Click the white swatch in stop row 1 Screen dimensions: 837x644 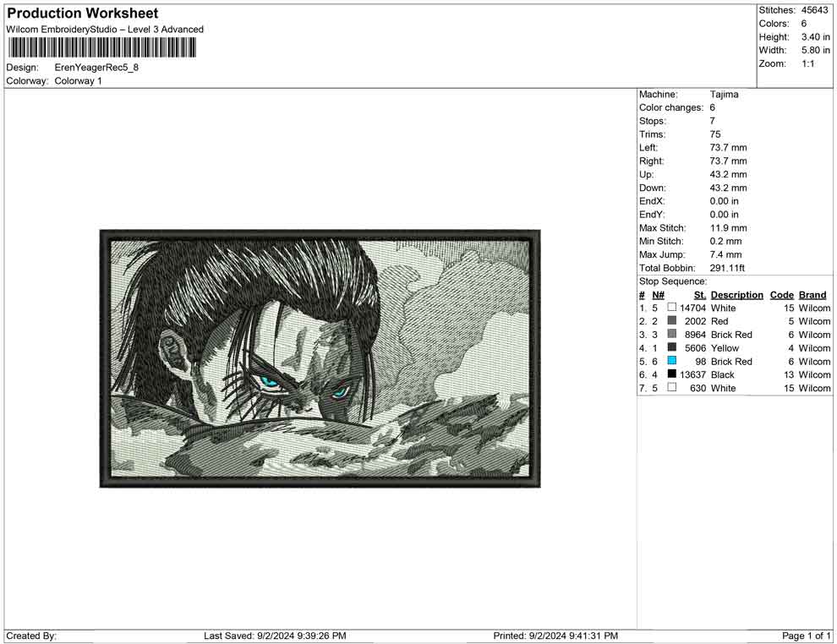click(672, 307)
